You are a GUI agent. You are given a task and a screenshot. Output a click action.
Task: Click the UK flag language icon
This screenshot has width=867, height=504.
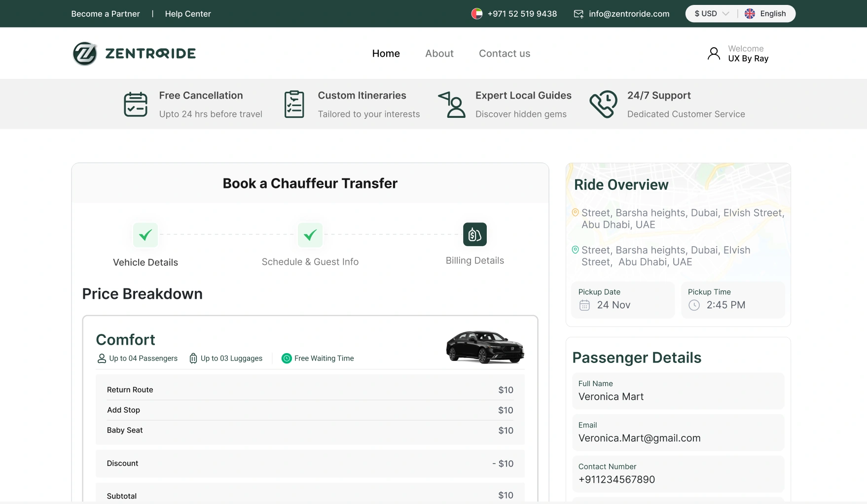(x=750, y=14)
